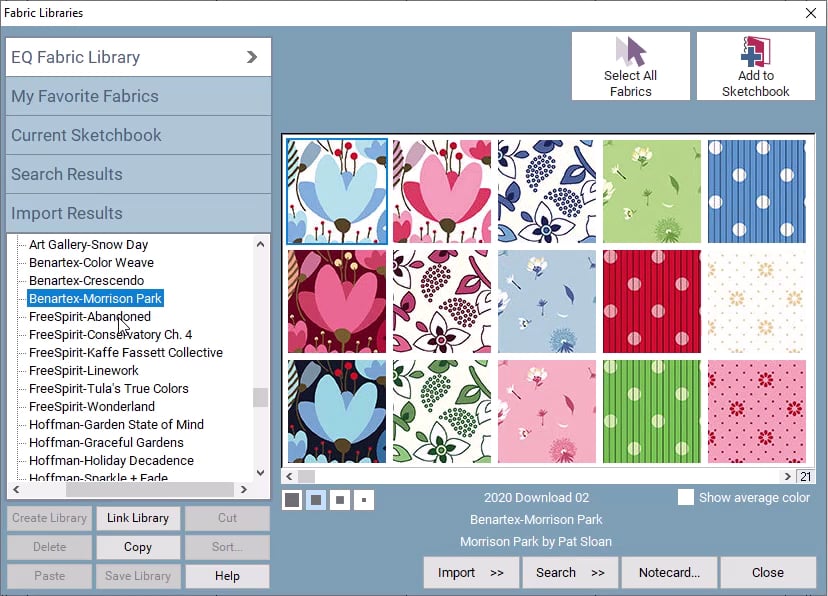
Task: Open Current Sketchbook section
Action: tap(138, 135)
